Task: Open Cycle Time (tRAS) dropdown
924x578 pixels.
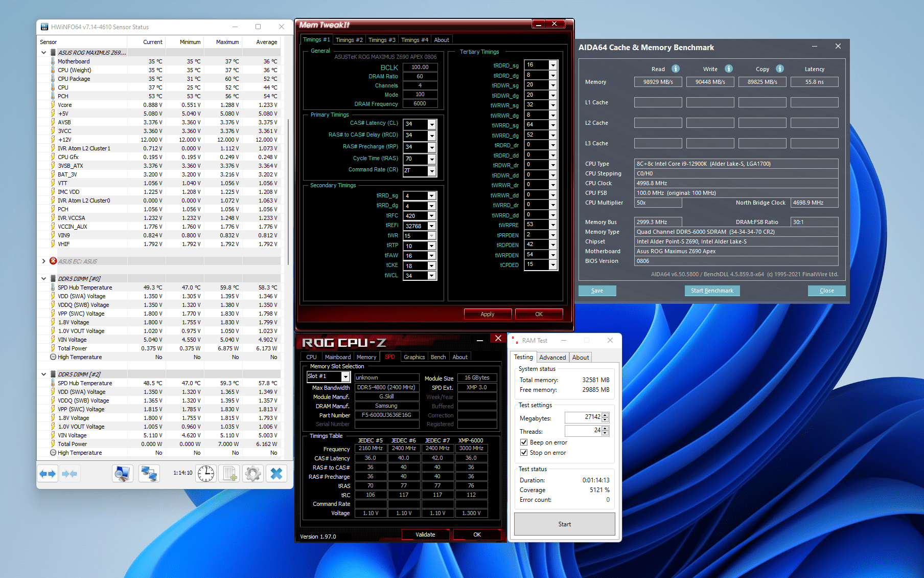Action: pyautogui.click(x=432, y=159)
